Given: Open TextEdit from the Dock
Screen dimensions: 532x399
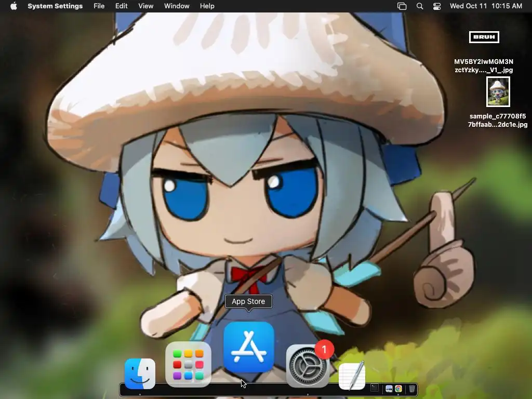Looking at the screenshot, I should coord(352,375).
